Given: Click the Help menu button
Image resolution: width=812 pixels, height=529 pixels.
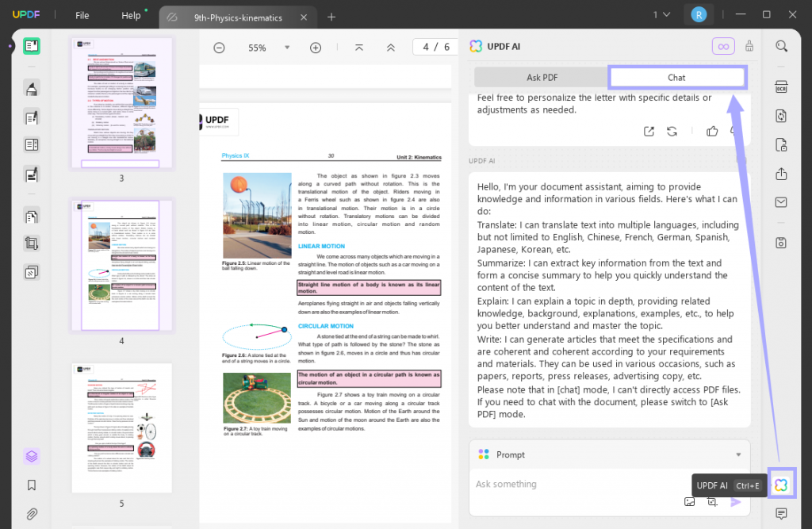Looking at the screenshot, I should 132,16.
